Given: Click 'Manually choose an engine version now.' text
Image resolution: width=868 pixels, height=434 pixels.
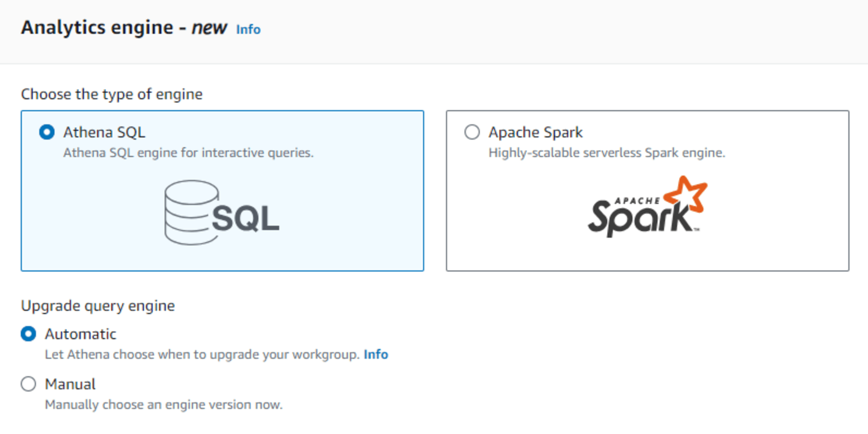Looking at the screenshot, I should [x=164, y=405].
